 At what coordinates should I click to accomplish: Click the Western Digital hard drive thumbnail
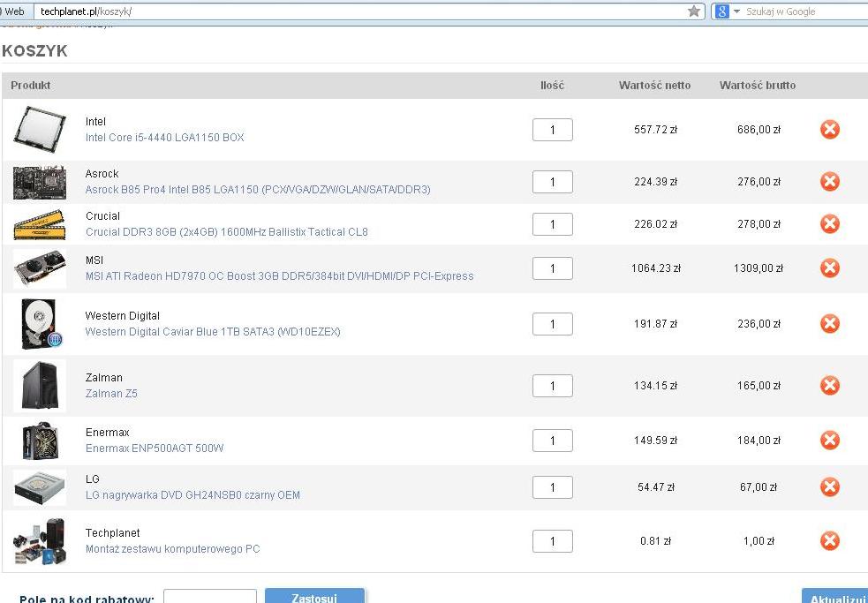pos(39,324)
